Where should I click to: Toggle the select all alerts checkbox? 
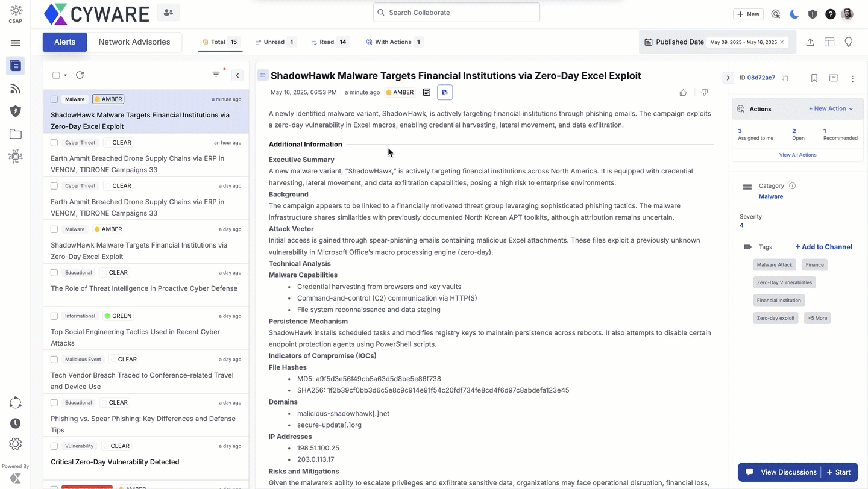56,75
